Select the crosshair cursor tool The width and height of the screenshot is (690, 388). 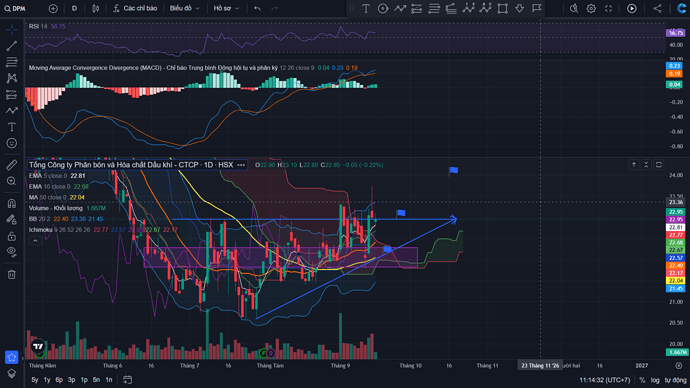pos(12,29)
